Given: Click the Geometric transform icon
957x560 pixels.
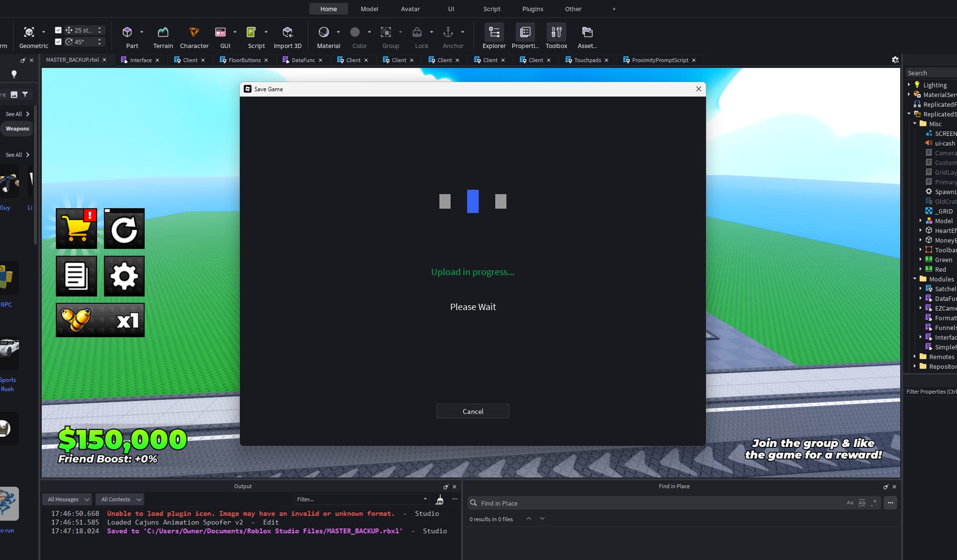Looking at the screenshot, I should click(29, 32).
